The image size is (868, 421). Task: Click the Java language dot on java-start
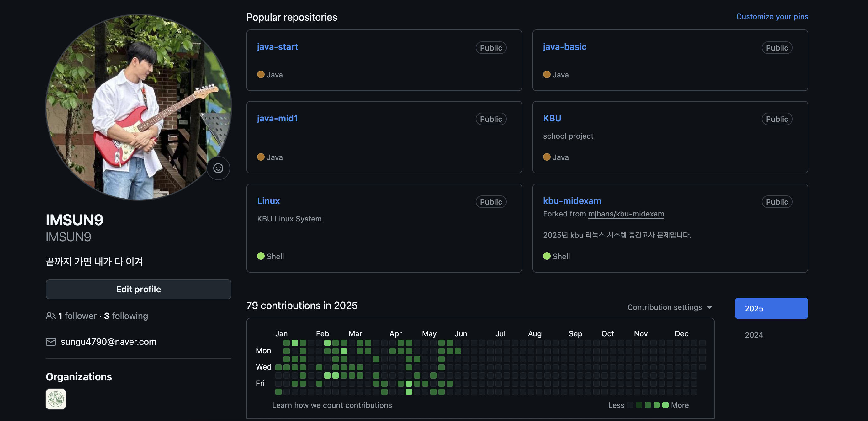261,74
